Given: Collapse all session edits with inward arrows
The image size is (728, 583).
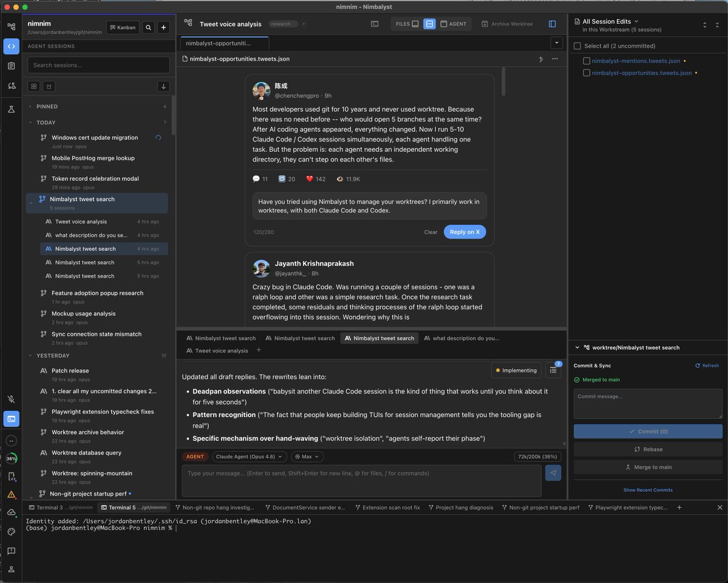Looking at the screenshot, I should (x=717, y=25).
